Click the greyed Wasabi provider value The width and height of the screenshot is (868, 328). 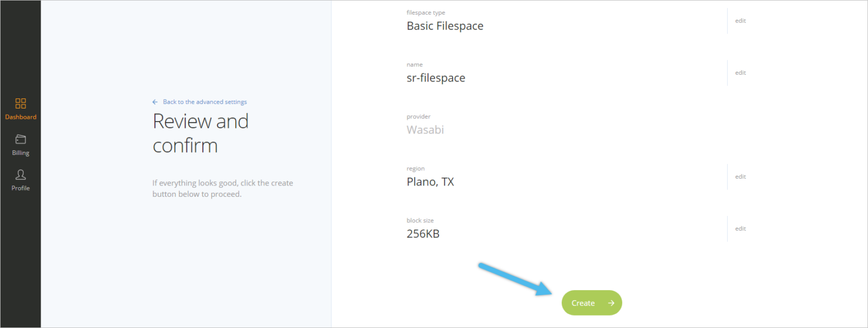coord(425,130)
